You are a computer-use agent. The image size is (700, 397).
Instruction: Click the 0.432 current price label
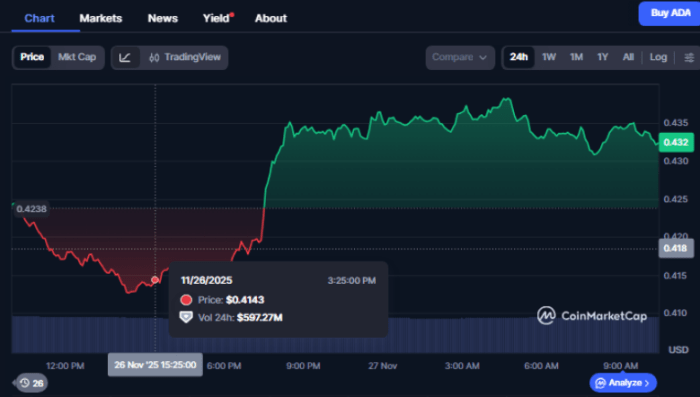tap(676, 142)
